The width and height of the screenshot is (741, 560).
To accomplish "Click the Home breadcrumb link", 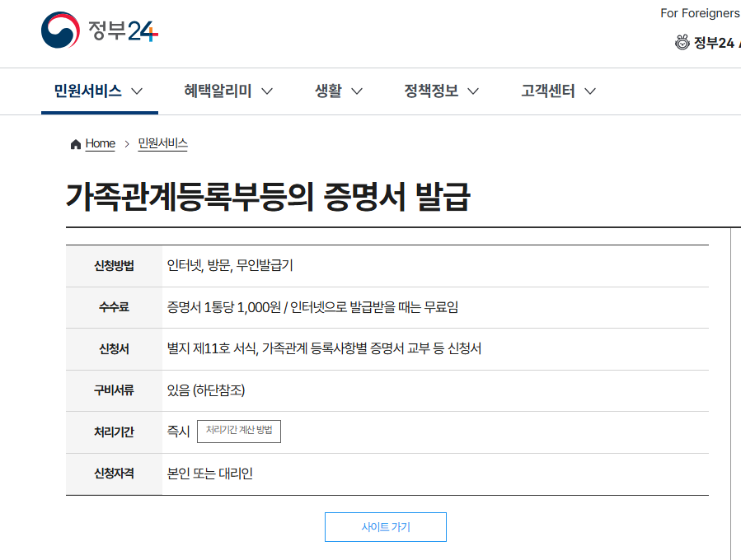I will tap(101, 142).
